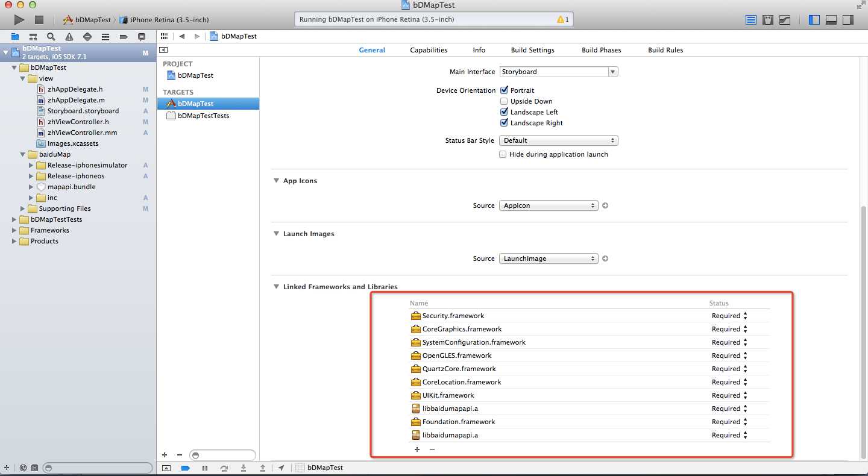868x476 pixels.
Task: Stop the running app
Action: tap(39, 20)
